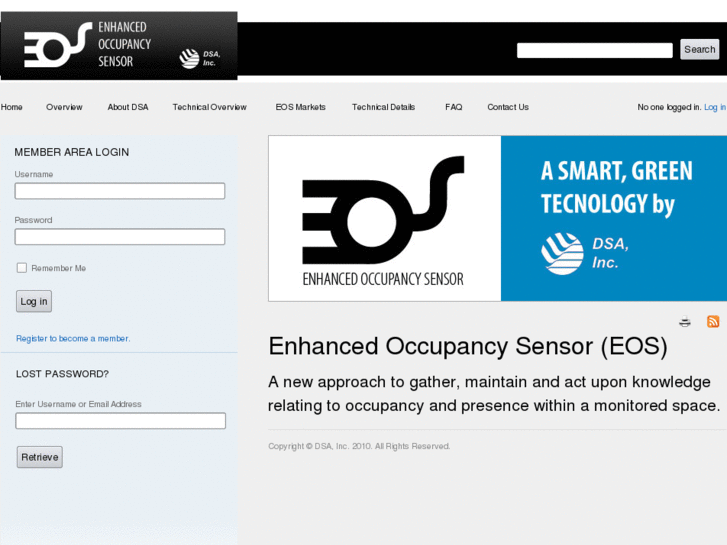Click the Log in button in the member area

(x=34, y=301)
